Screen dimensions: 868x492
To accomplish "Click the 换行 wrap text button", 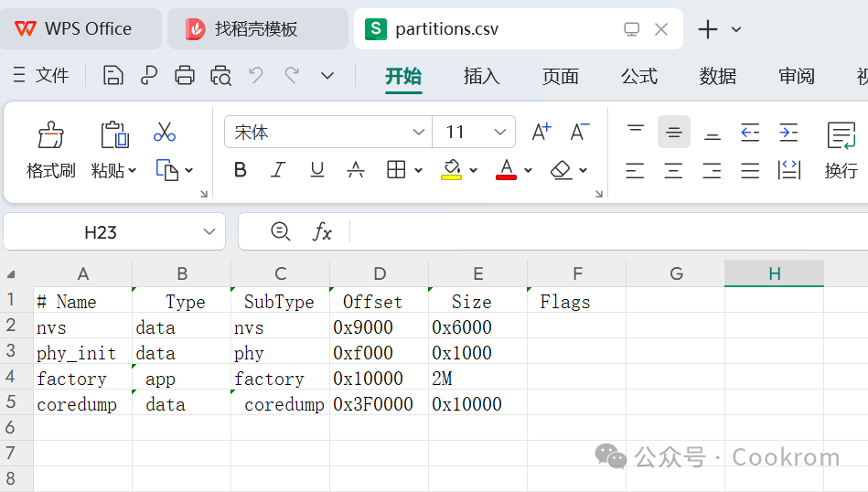I will click(x=841, y=150).
